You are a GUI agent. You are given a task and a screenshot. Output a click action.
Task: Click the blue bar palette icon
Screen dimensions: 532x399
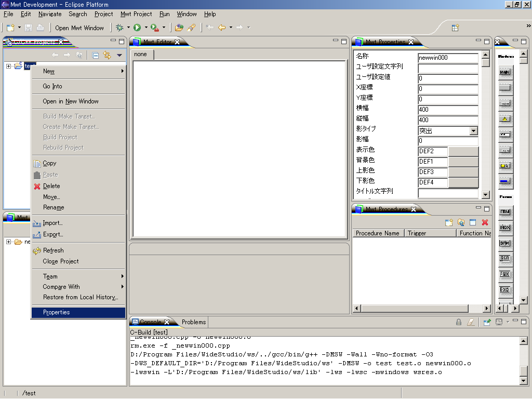[505, 181]
